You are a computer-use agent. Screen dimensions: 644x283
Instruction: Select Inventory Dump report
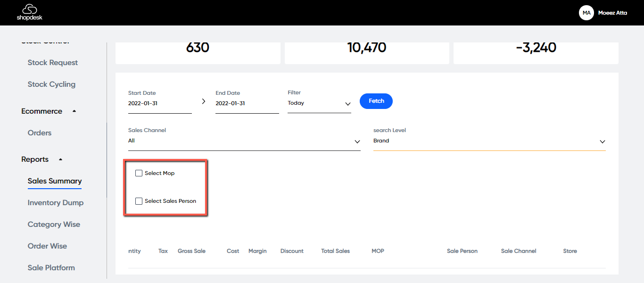click(56, 203)
